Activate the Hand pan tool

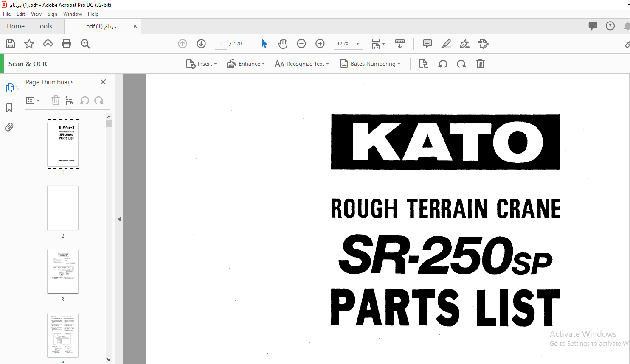coord(283,44)
